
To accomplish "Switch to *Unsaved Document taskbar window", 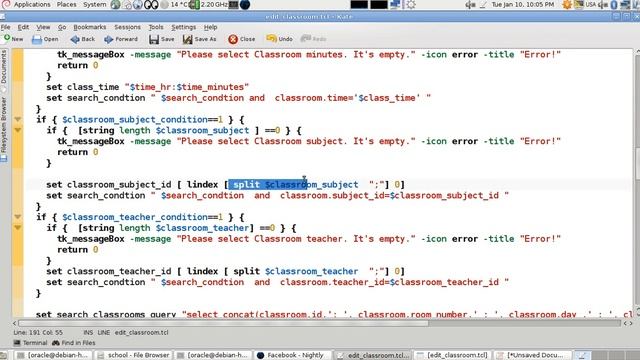I will tap(533, 355).
